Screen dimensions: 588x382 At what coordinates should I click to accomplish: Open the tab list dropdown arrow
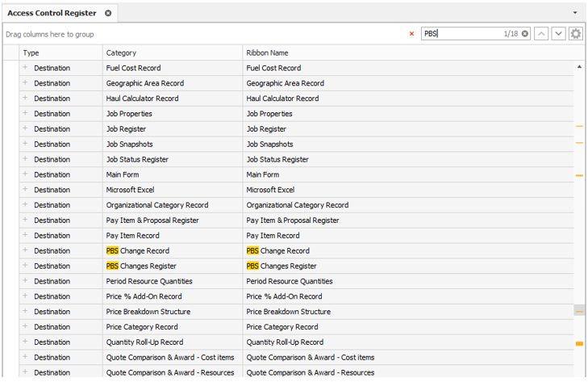[x=575, y=13]
